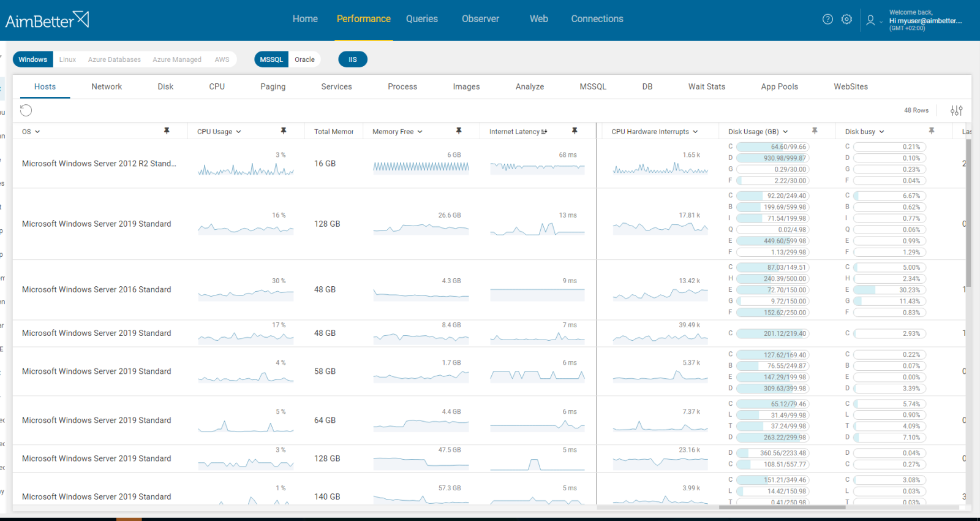Select the Azure Managed filter
The width and height of the screenshot is (980, 521).
[x=177, y=59]
